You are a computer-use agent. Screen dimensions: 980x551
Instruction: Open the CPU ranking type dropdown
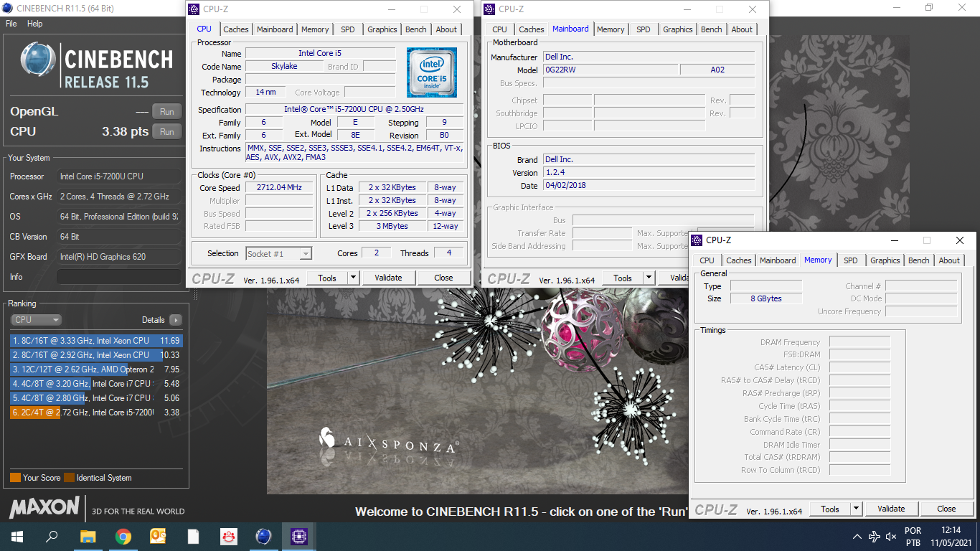tap(36, 320)
